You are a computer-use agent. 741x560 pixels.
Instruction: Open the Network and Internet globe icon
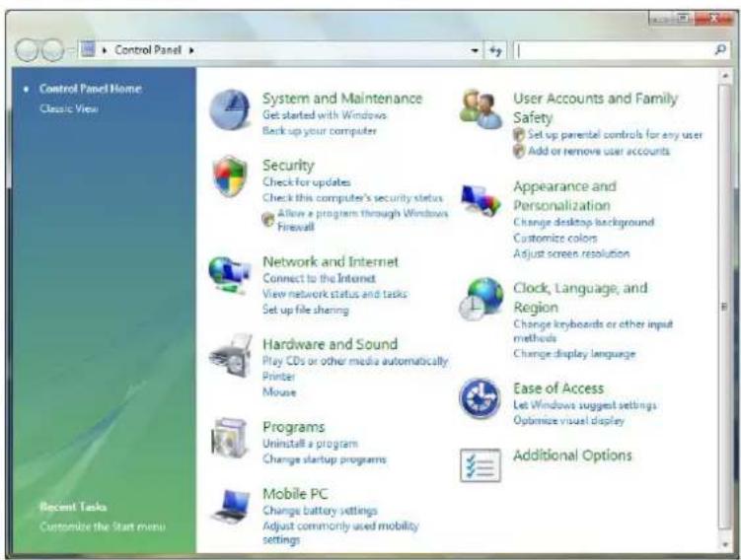[x=230, y=275]
